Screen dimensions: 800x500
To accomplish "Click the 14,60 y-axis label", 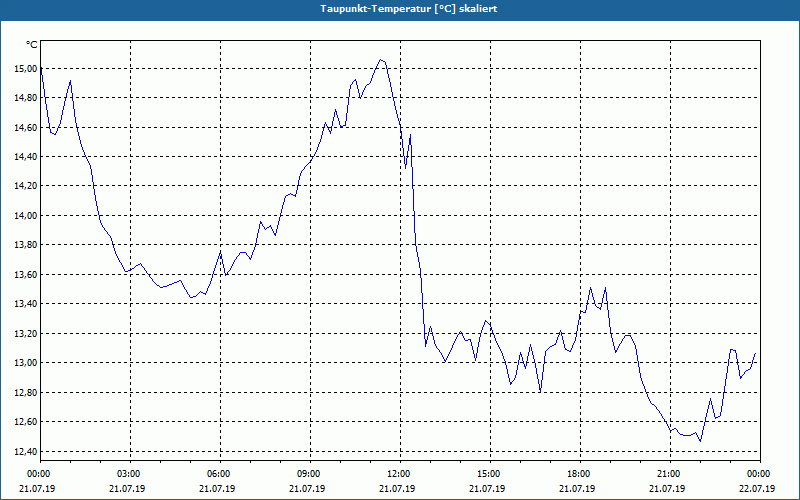I will (x=25, y=128).
